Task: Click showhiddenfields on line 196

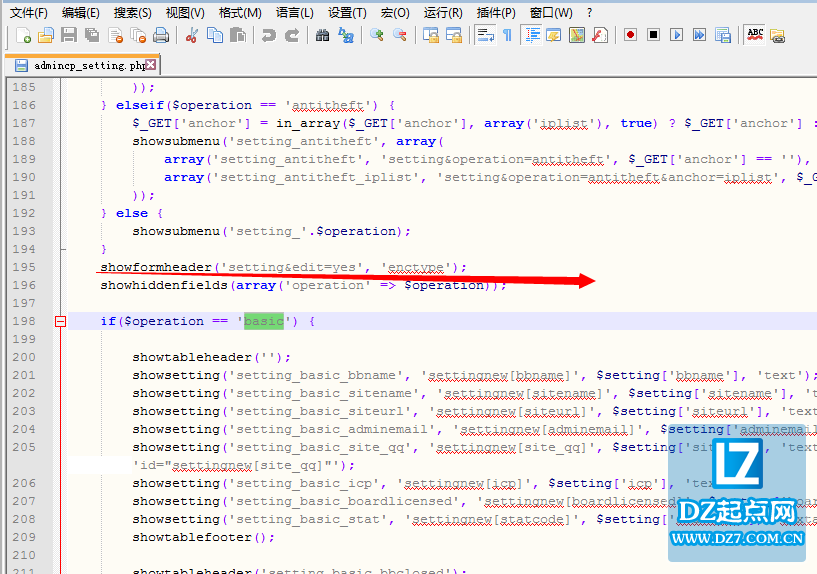Action: (164, 285)
